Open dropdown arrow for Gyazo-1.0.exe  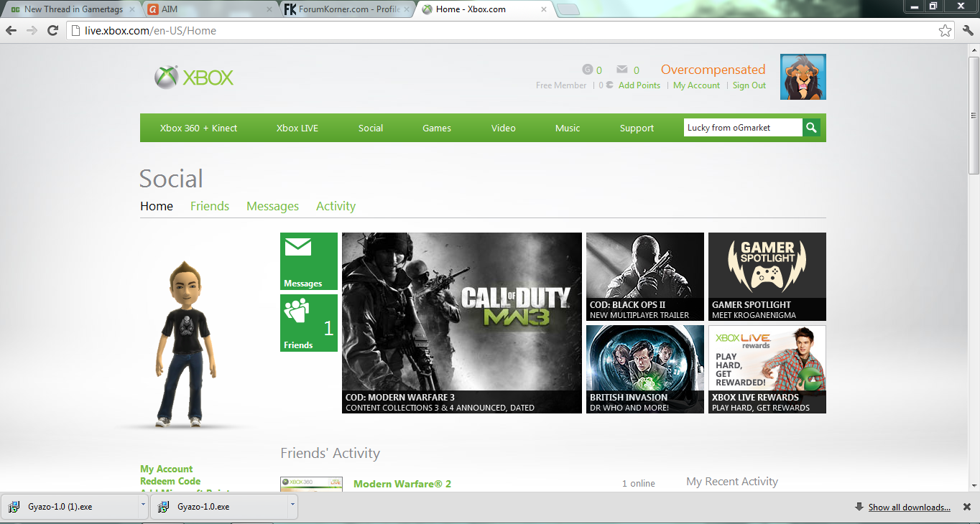pos(292,505)
